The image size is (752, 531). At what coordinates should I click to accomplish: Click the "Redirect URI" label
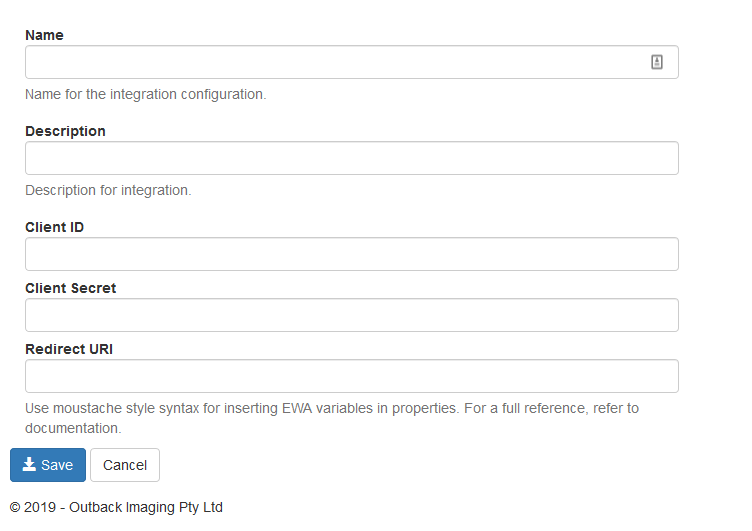point(69,349)
